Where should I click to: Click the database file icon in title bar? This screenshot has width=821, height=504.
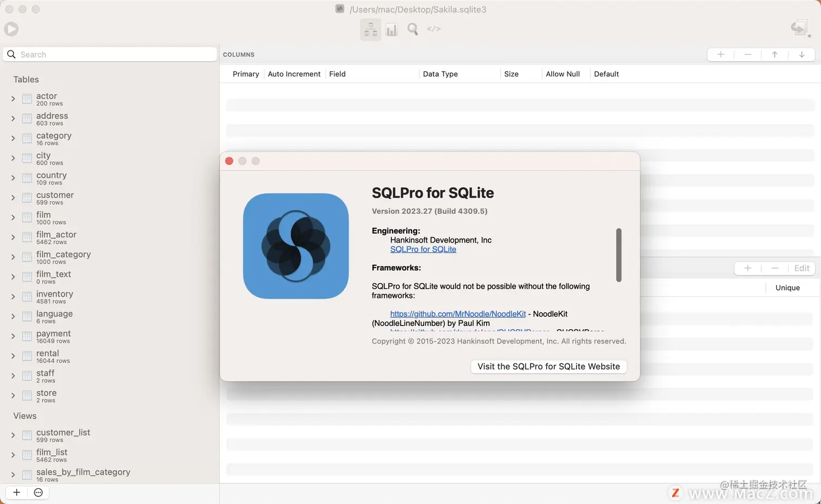(340, 9)
